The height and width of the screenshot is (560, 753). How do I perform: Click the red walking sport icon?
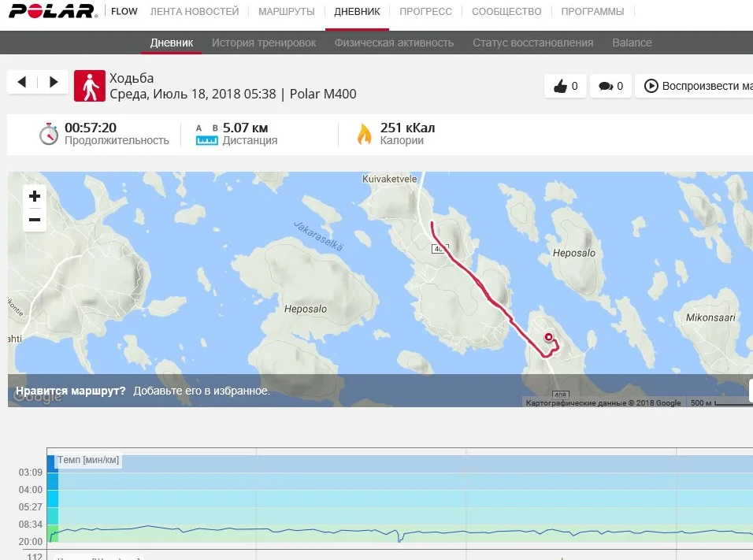(x=90, y=87)
